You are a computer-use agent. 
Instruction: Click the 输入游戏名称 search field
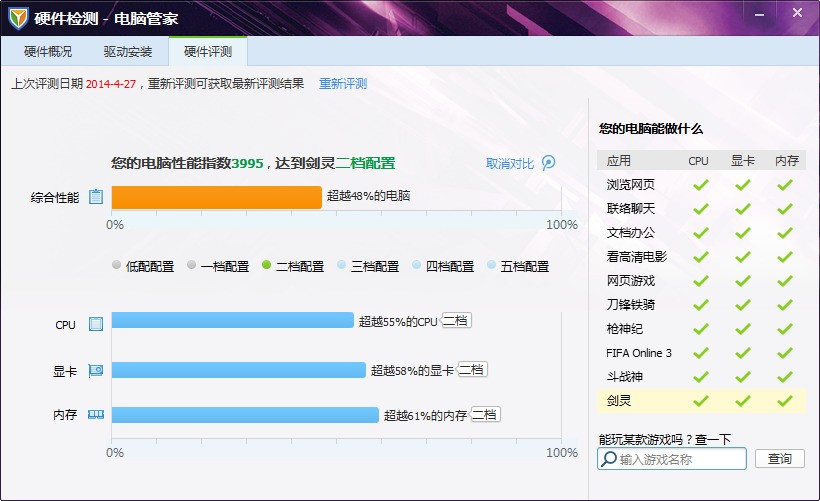671,459
